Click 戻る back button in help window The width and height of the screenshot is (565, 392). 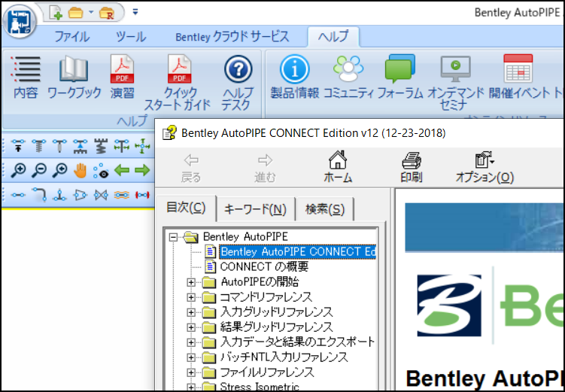pos(190,168)
